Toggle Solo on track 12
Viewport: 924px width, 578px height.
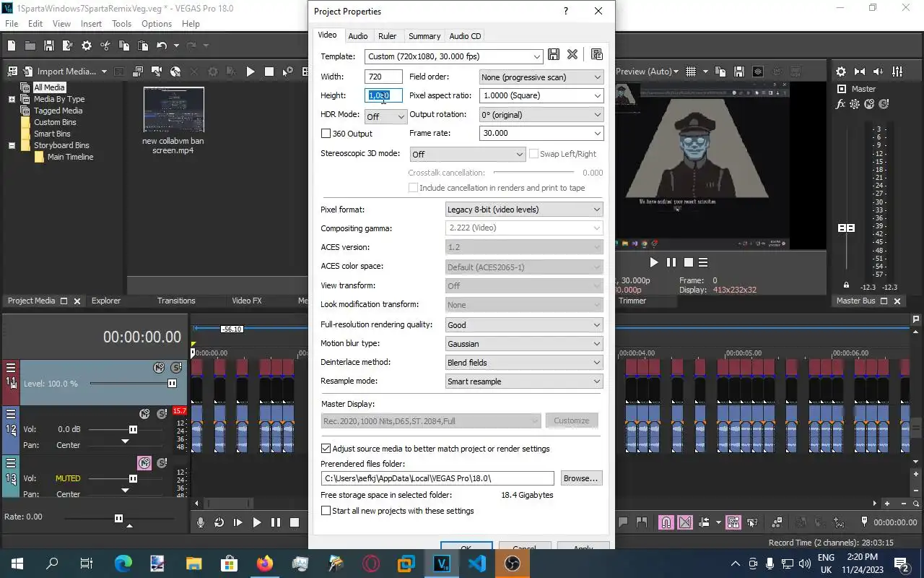point(162,414)
